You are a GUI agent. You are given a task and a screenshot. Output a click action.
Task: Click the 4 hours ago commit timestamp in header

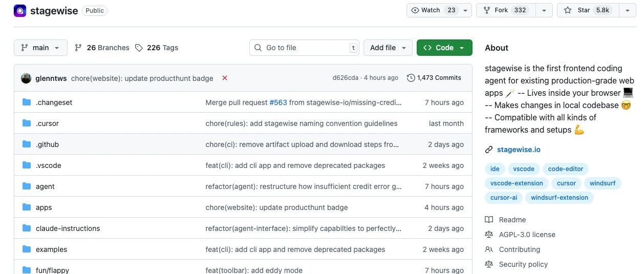tap(381, 78)
